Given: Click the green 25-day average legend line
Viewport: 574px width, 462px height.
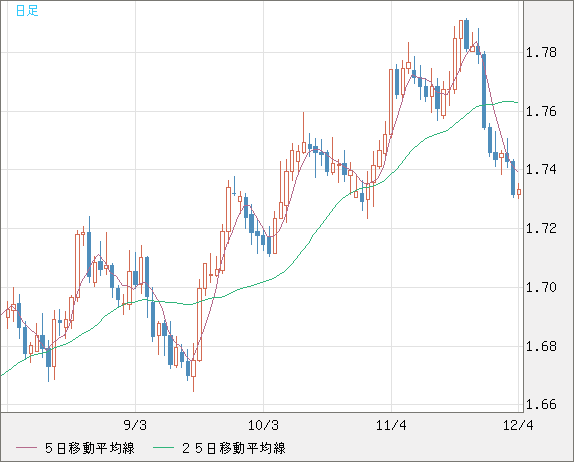Looking at the screenshot, I should [163, 448].
